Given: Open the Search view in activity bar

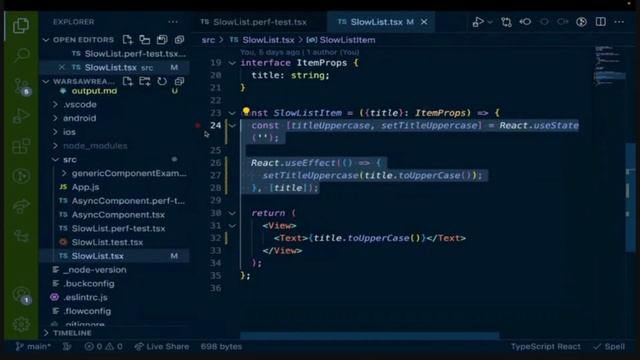Looking at the screenshot, I should click(x=21, y=55).
